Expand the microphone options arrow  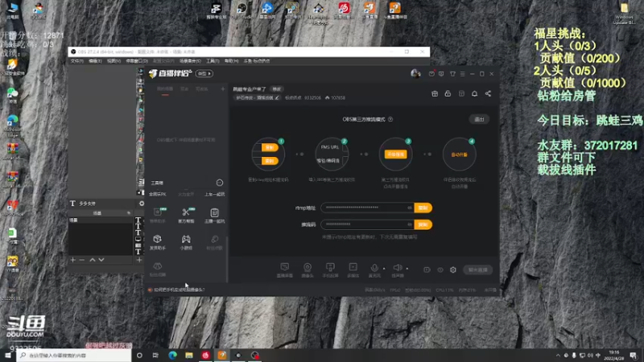click(x=384, y=269)
